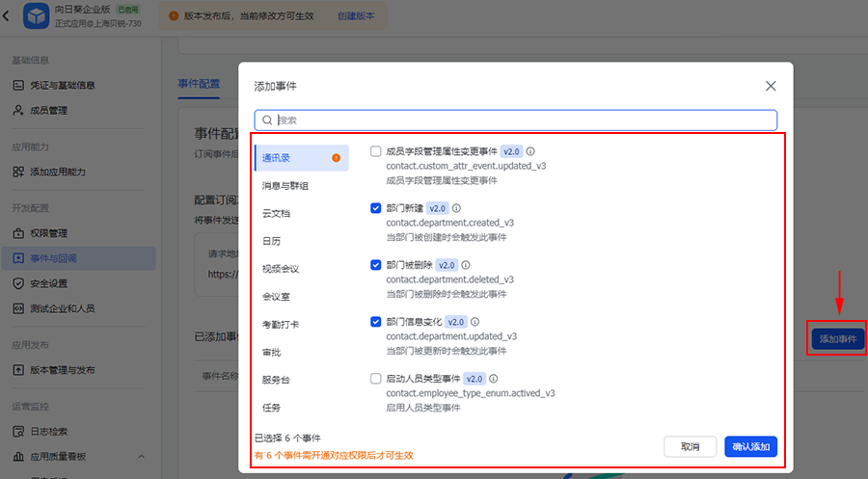Click the 添加应用能力 grid icon
Screen dimensions: 868x479
18,172
